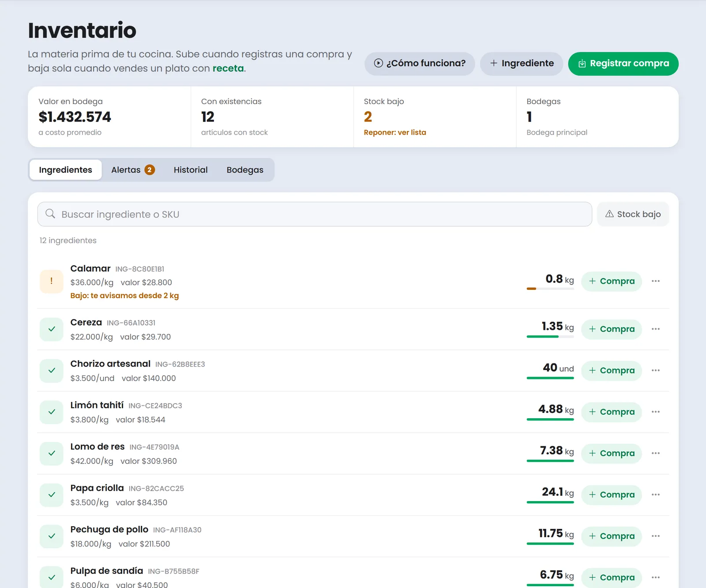Image resolution: width=706 pixels, height=588 pixels.
Task: Open the more-options menu for Calamar
Action: [656, 281]
